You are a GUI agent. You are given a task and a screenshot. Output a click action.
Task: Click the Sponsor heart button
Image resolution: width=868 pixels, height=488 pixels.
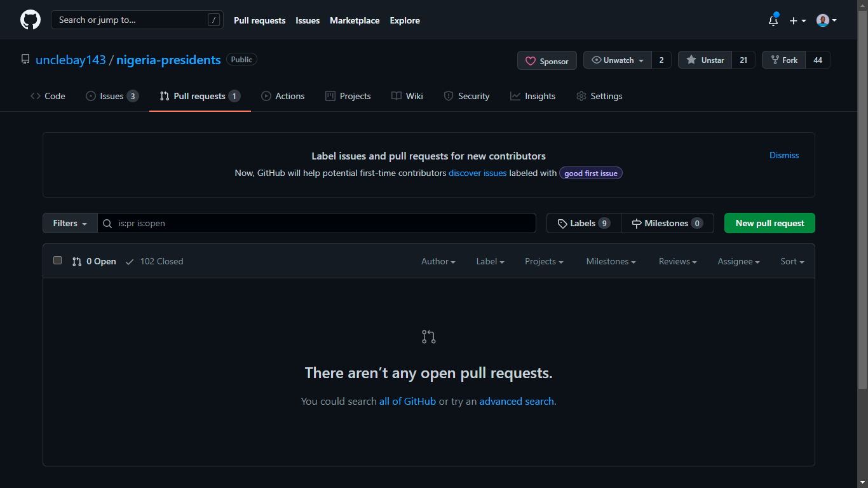pos(547,60)
